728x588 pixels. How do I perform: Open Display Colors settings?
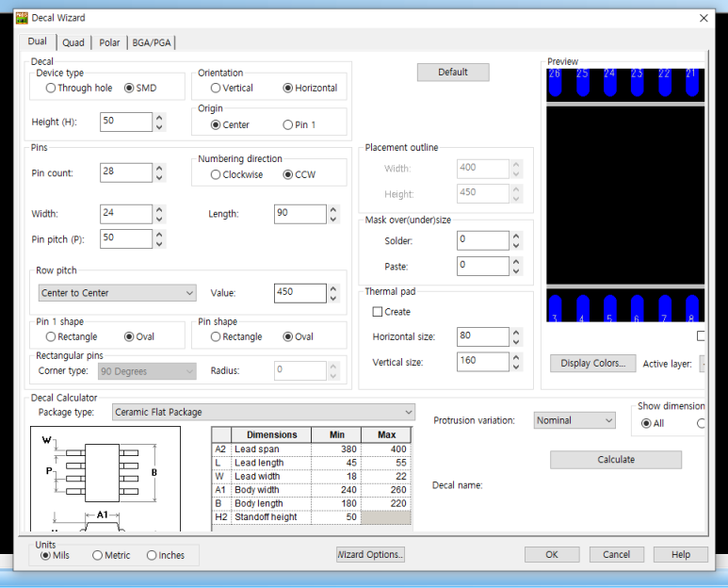tap(593, 363)
